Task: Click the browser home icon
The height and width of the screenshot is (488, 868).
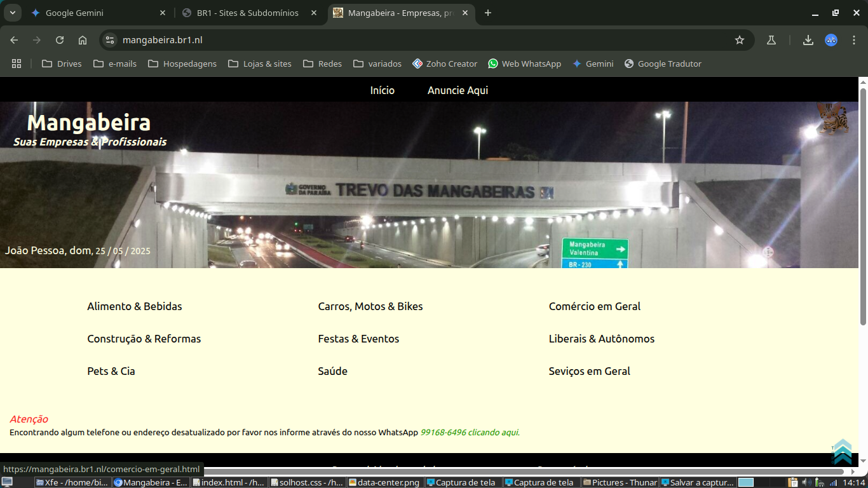Action: 83,40
